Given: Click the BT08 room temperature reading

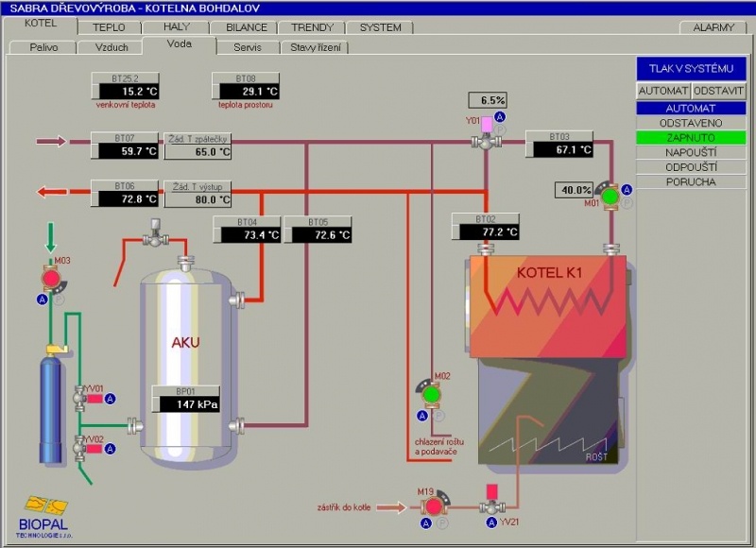Looking at the screenshot, I should coord(246,86).
